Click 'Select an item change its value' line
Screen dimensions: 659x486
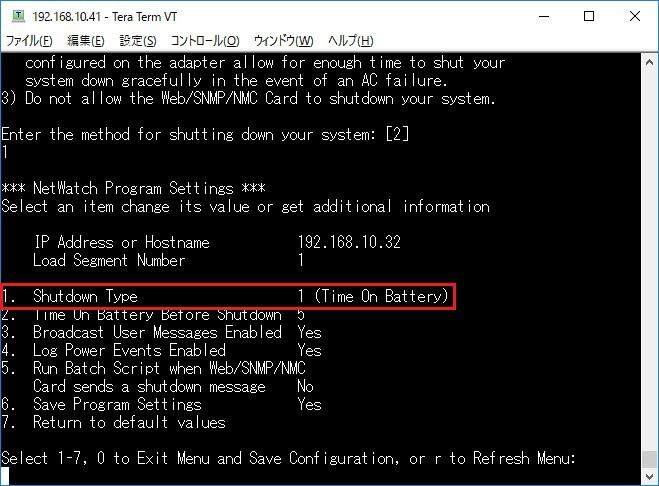coord(245,206)
